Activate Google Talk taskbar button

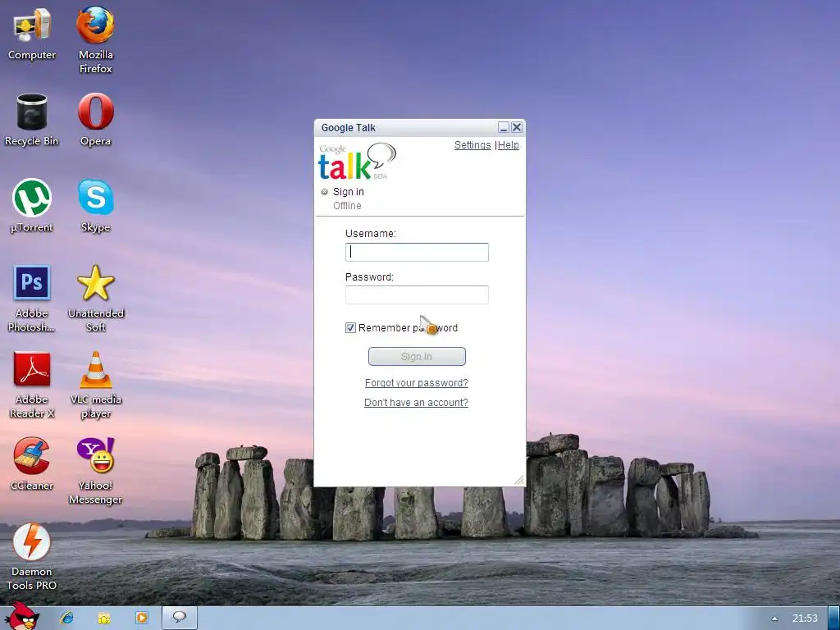(x=180, y=618)
